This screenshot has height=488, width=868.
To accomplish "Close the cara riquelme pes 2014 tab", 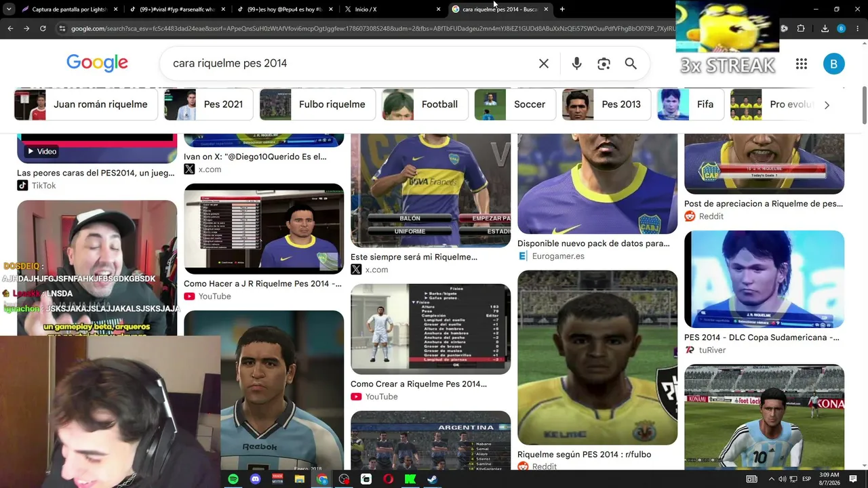I will point(546,9).
